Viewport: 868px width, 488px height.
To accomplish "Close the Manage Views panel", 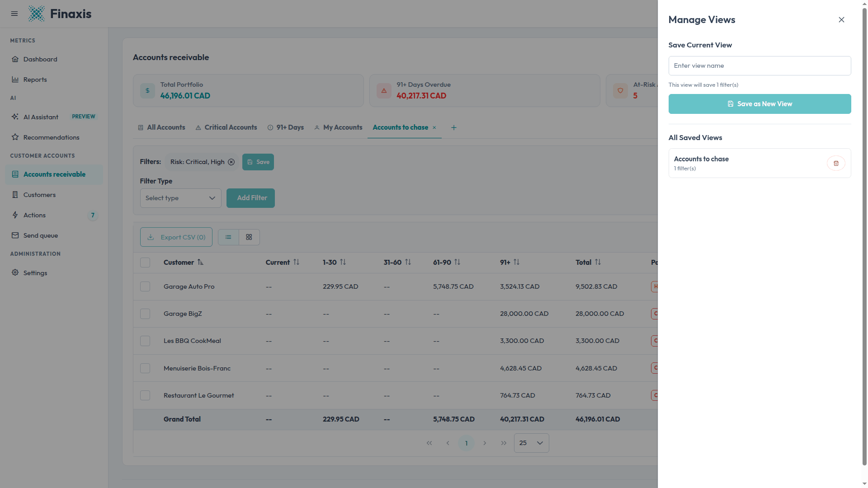I will [x=841, y=20].
